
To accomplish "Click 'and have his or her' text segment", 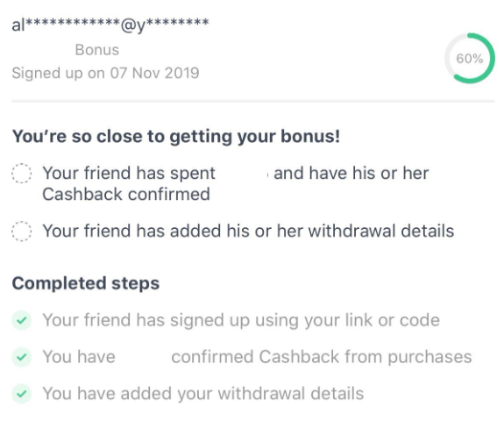I will coord(351,173).
